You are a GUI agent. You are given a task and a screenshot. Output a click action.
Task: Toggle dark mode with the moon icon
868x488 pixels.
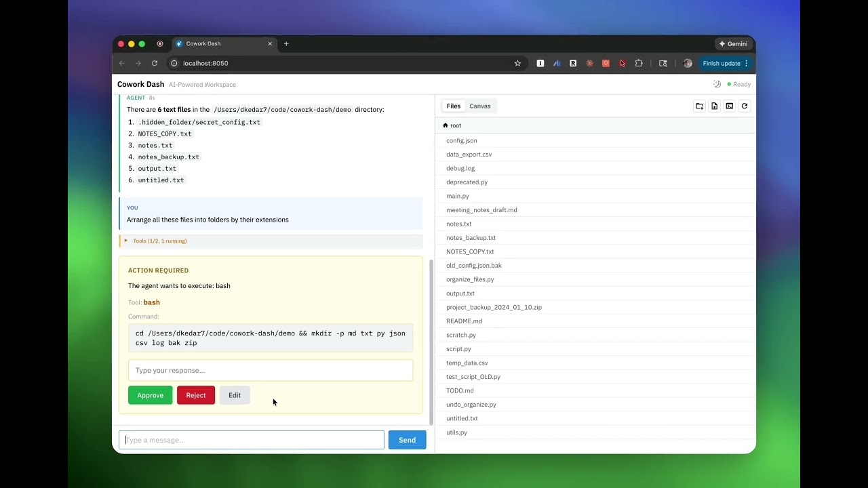click(717, 84)
